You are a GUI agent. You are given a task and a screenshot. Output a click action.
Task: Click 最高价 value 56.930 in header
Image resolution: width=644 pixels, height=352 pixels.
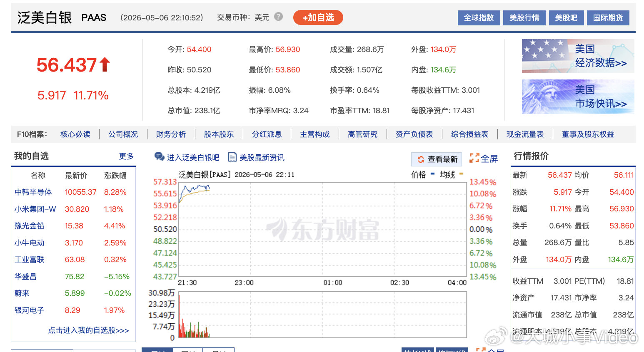pos(288,50)
